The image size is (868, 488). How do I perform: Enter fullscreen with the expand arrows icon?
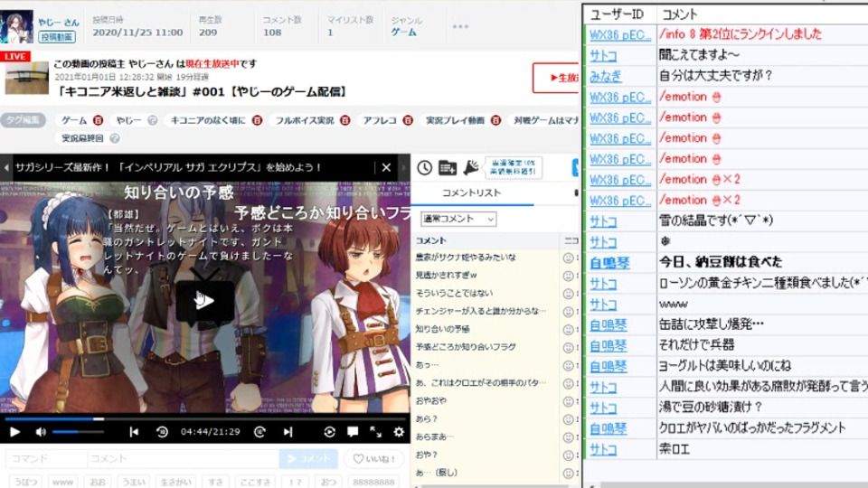(375, 432)
